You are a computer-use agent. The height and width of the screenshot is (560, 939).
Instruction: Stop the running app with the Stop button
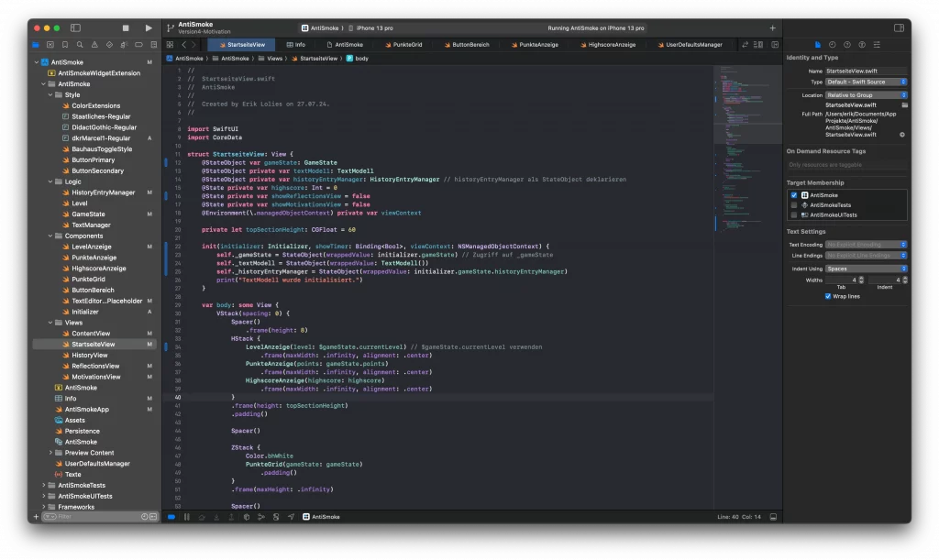tap(126, 28)
